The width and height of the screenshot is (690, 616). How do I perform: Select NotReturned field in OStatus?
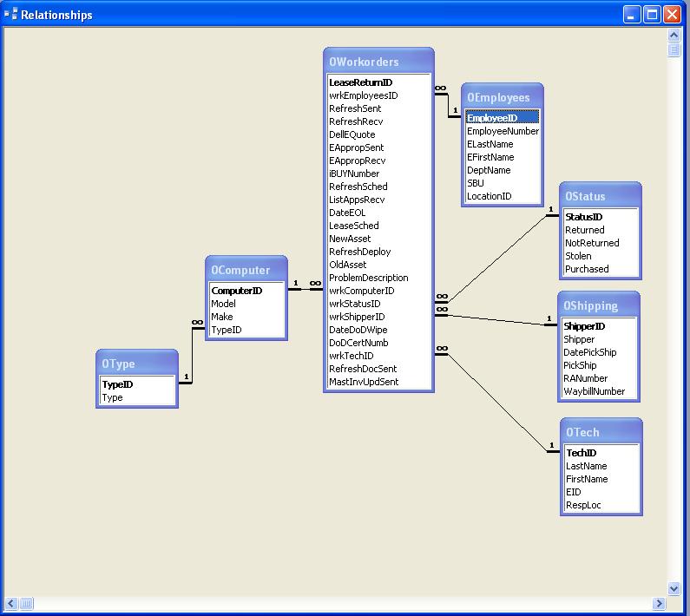tap(601, 243)
